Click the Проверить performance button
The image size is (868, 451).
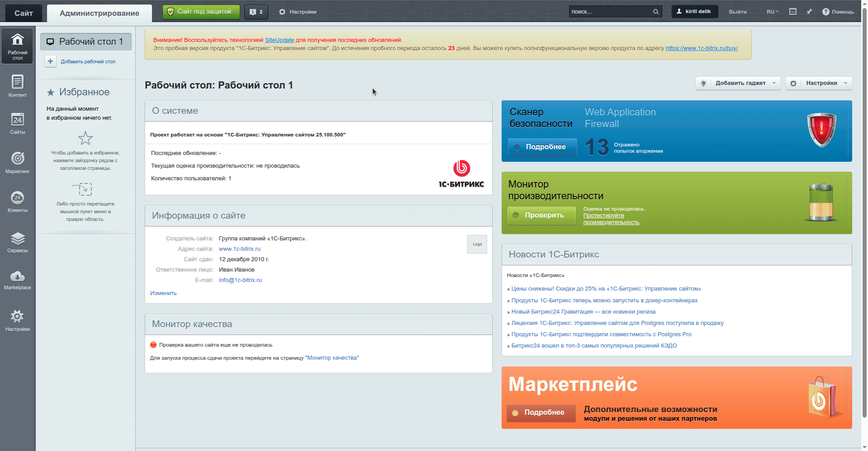tap(541, 215)
